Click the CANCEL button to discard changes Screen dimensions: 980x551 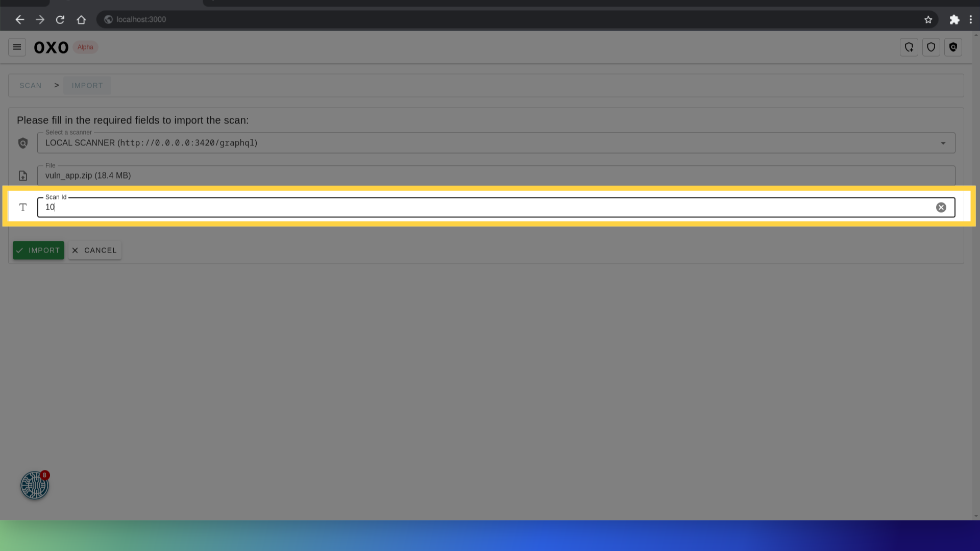point(94,251)
